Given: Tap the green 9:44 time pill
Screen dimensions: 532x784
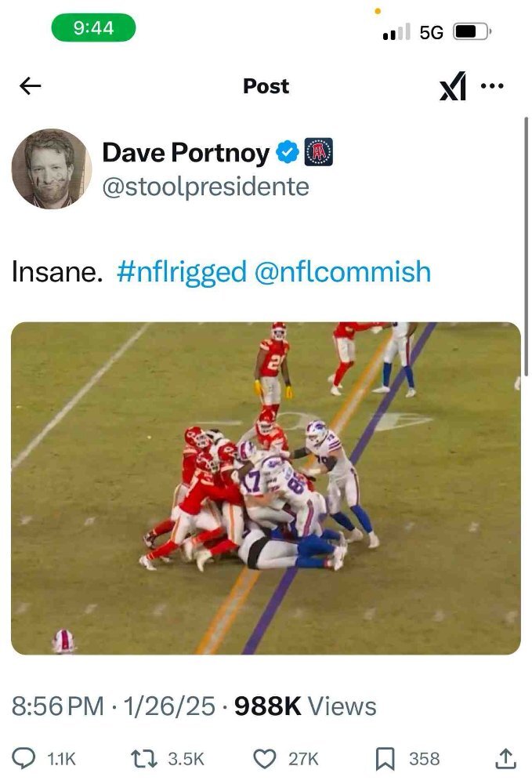Looking at the screenshot, I should tap(93, 27).
